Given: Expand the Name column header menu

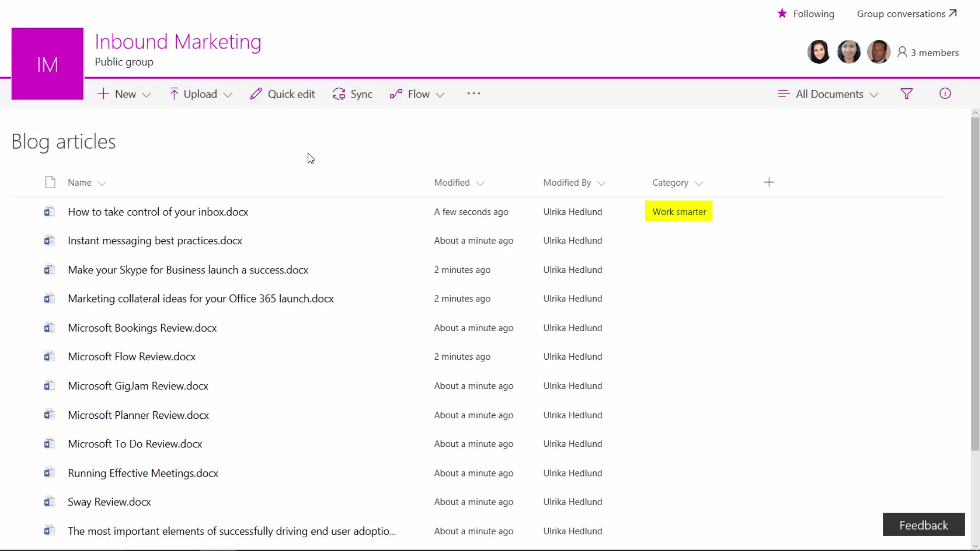Looking at the screenshot, I should point(102,183).
